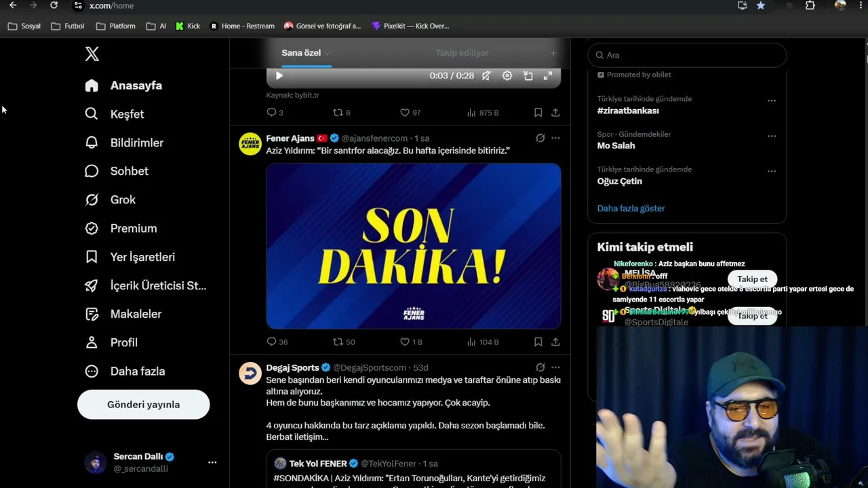Click the browser back arrow
Image resolution: width=868 pixels, height=488 pixels.
coord(13,5)
